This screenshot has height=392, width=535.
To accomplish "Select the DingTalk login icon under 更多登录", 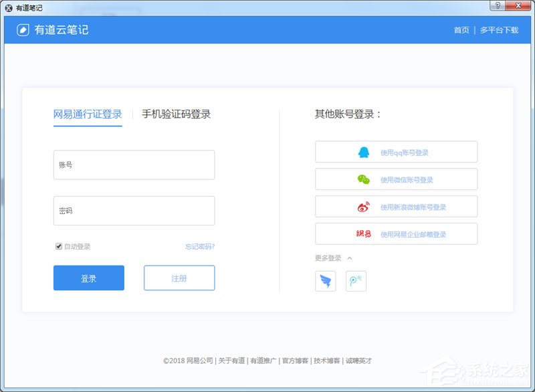I will point(325,281).
